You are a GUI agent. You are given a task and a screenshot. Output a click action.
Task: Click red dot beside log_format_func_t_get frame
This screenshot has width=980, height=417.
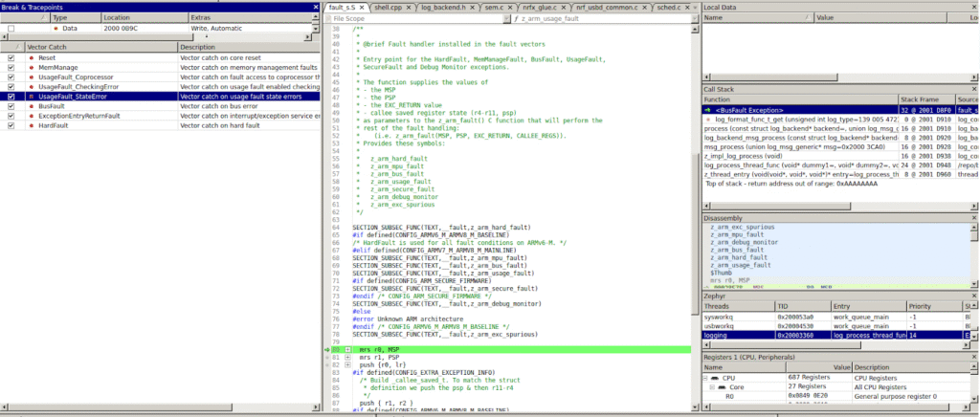tap(708, 119)
